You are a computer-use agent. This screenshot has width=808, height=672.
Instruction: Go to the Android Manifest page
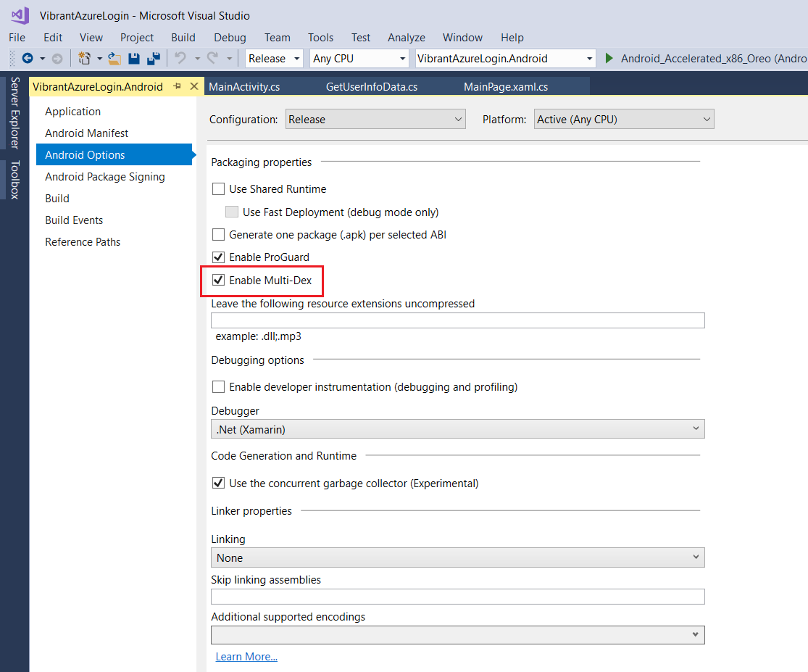pyautogui.click(x=86, y=133)
